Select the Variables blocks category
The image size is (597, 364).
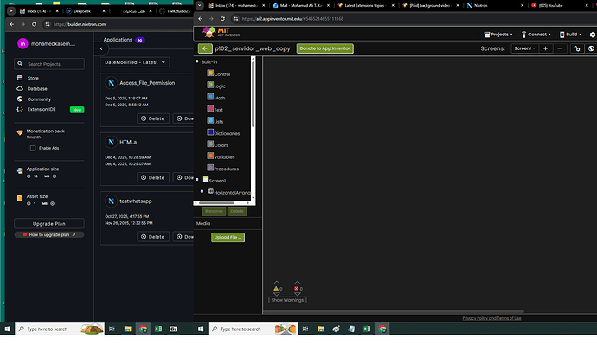223,156
